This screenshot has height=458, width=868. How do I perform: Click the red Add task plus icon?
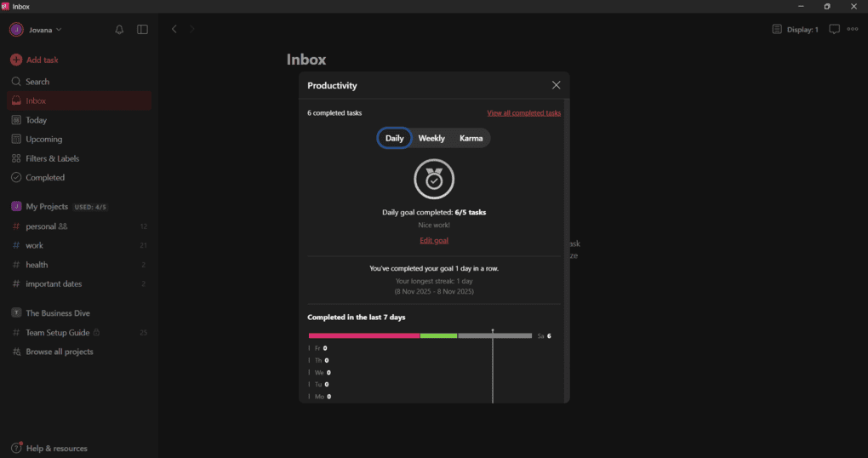(16, 60)
